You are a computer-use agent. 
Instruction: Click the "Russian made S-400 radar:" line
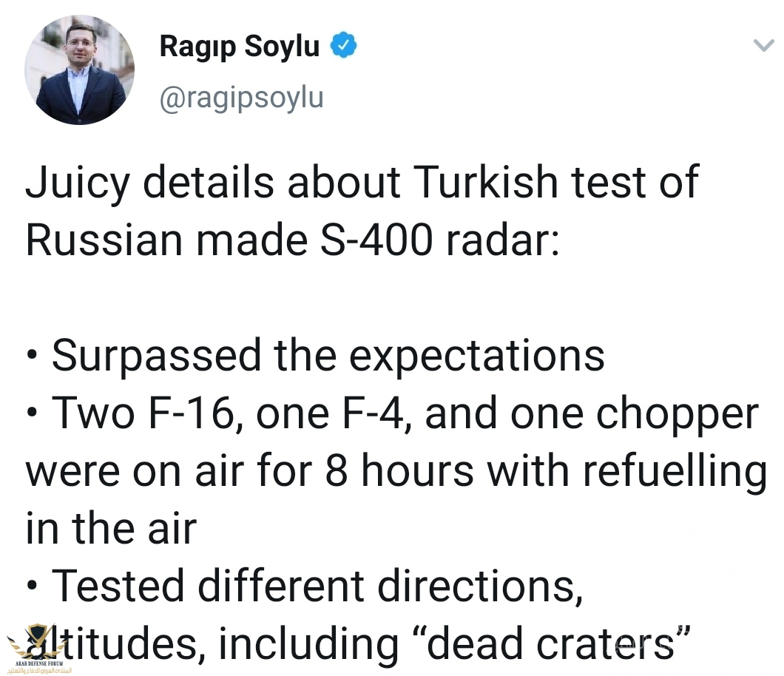pos(292,240)
